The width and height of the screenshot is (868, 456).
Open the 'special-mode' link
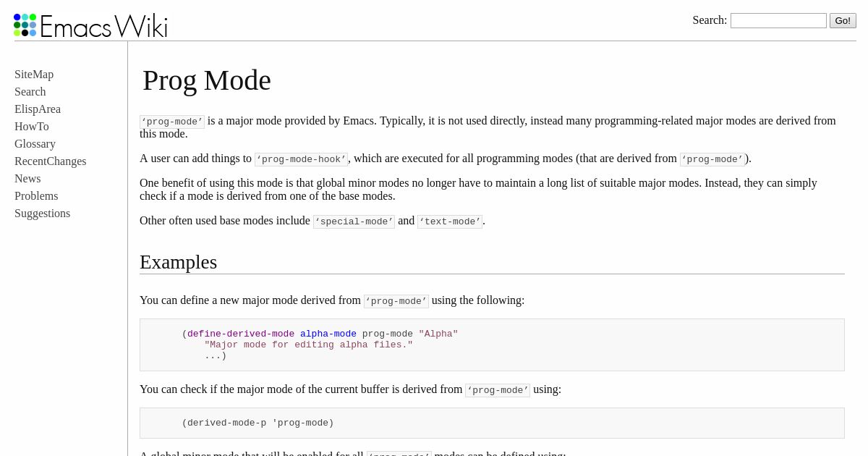[354, 221]
